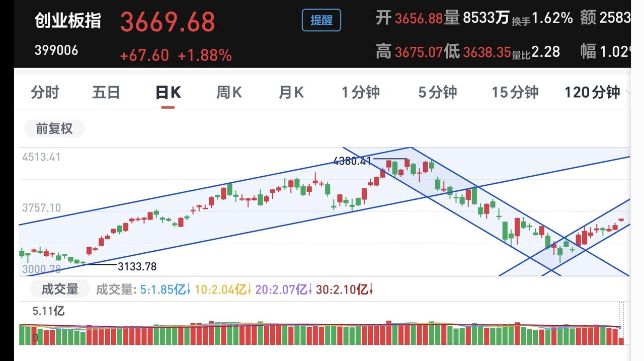Image resolution: width=644 pixels, height=361 pixels.
Task: Expand the 120分钟 period dropdown
Action: [x=597, y=93]
